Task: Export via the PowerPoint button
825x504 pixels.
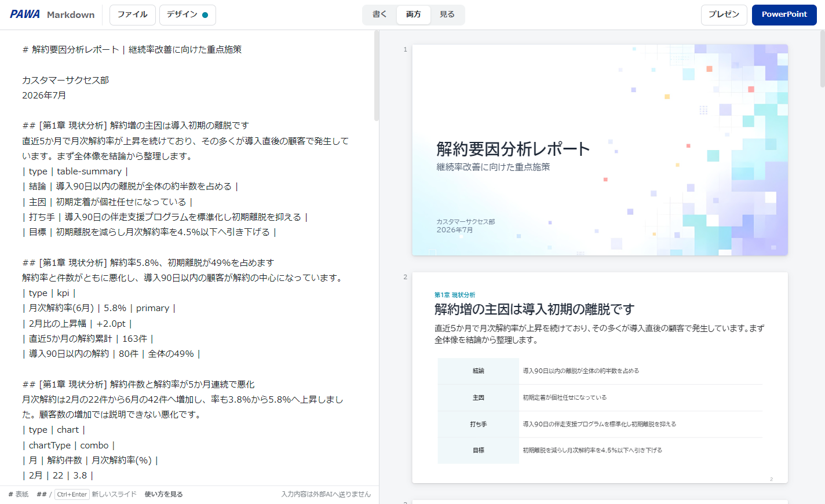Action: click(784, 14)
